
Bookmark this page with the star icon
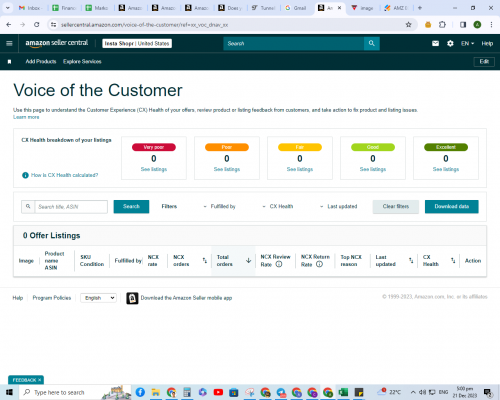click(408, 25)
